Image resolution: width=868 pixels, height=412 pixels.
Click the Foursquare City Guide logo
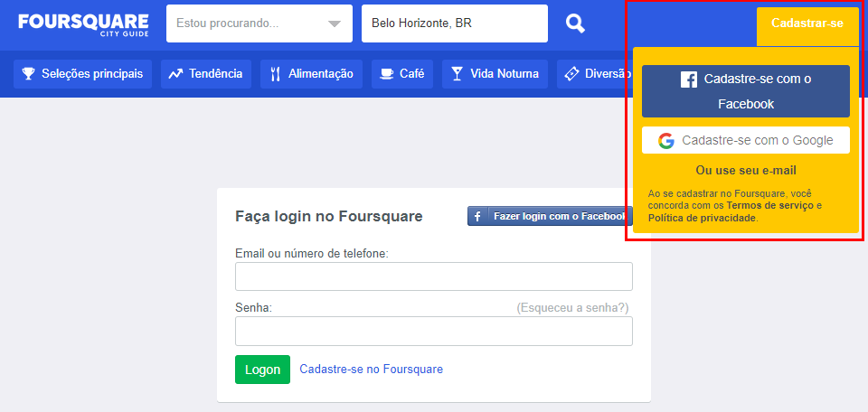(83, 25)
